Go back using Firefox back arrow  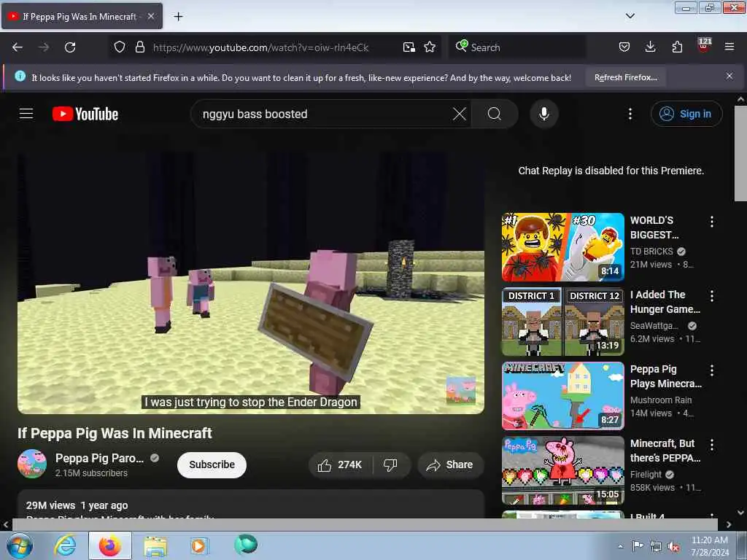(18, 47)
